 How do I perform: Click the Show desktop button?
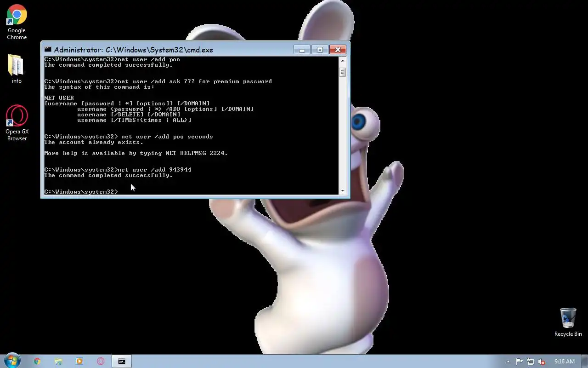584,362
